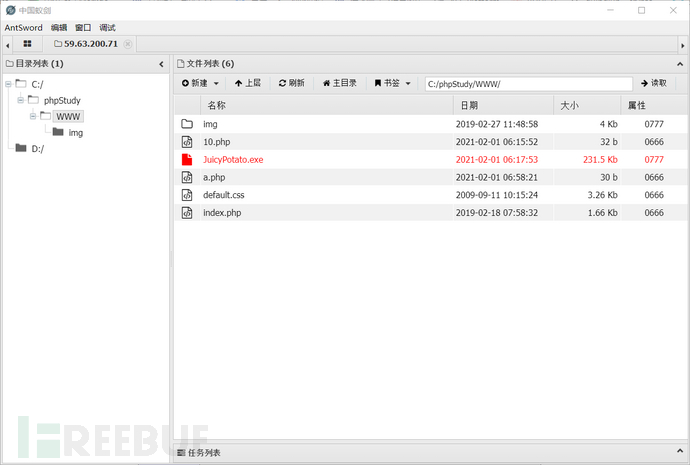Open the home grid tab icon
Viewport: 690px width, 465px height.
point(27,44)
